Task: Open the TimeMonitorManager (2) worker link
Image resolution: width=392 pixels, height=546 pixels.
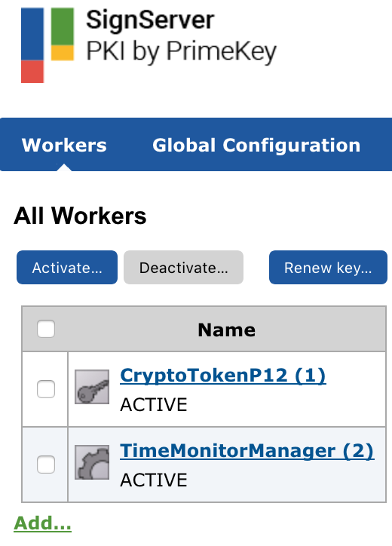Action: tap(247, 451)
